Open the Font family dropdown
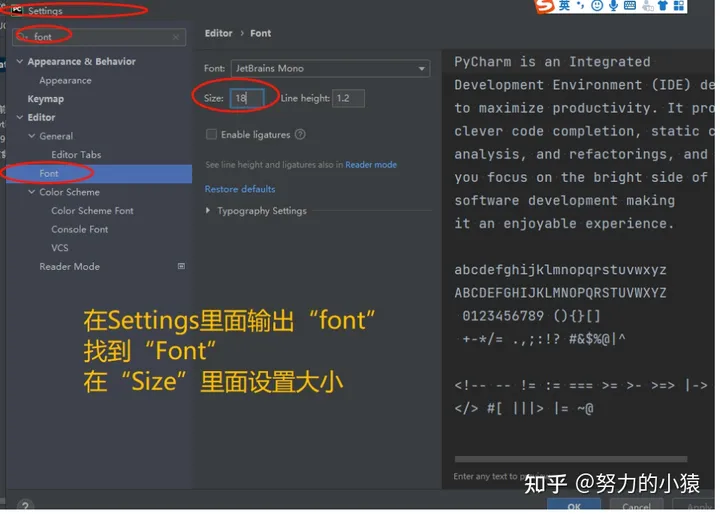Viewport: 720px width, 514px height. [x=331, y=69]
